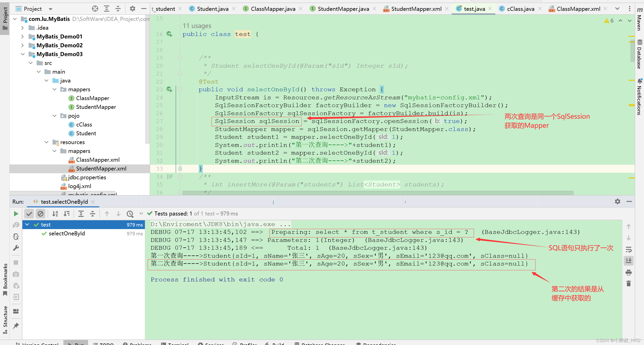
Task: Rerun the test with green play icon
Action: [x=16, y=214]
